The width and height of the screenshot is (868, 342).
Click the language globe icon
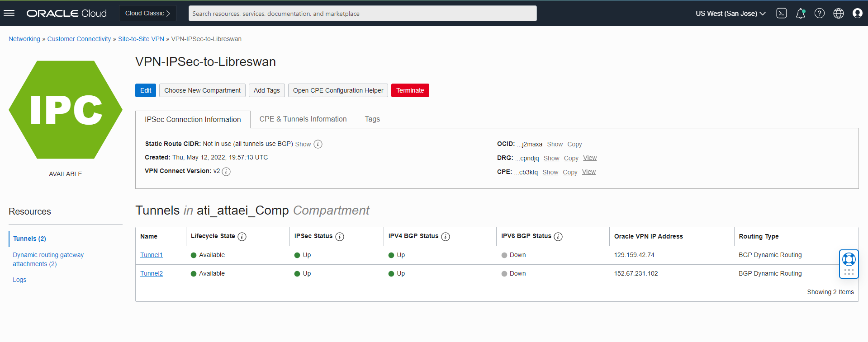point(838,14)
